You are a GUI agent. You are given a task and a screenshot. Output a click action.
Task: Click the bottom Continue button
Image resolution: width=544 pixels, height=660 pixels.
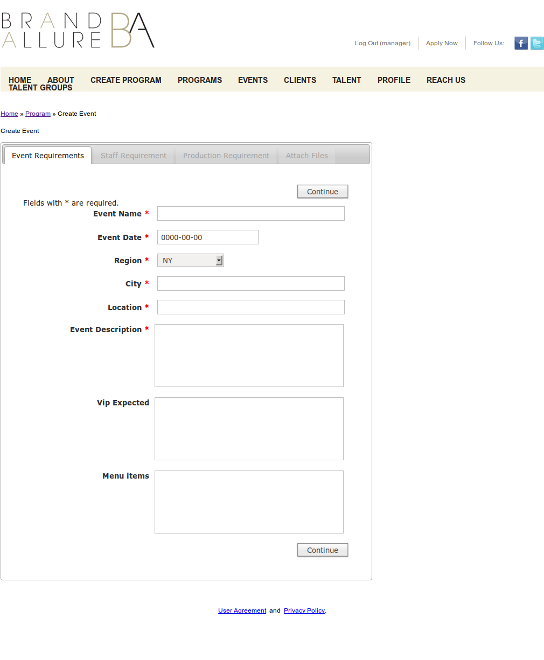[323, 550]
